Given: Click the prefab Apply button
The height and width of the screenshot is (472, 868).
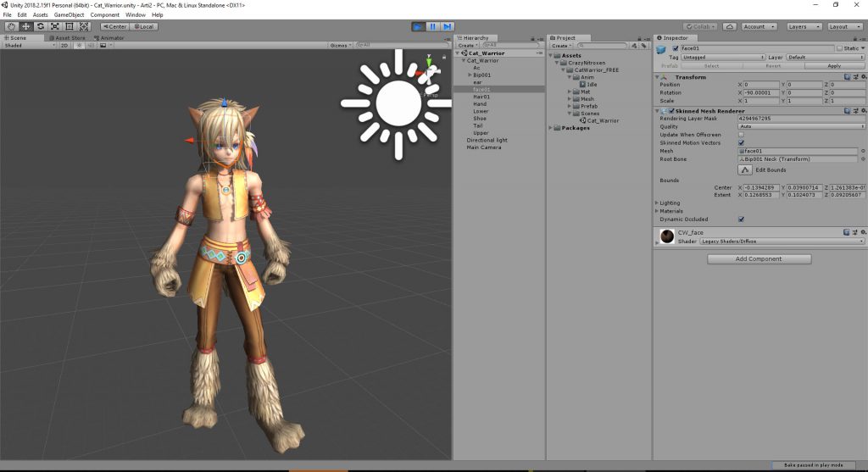Looking at the screenshot, I should (834, 66).
